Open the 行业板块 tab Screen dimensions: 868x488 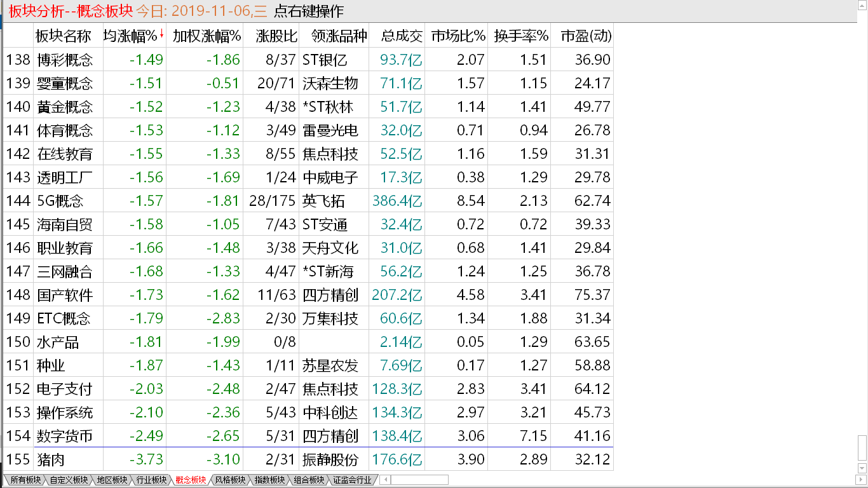151,480
